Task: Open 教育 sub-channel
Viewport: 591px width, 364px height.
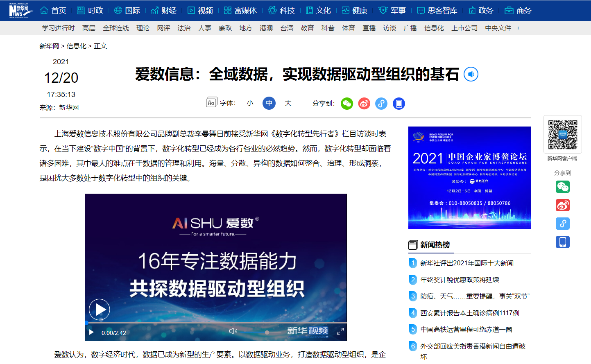Action: 307,28
